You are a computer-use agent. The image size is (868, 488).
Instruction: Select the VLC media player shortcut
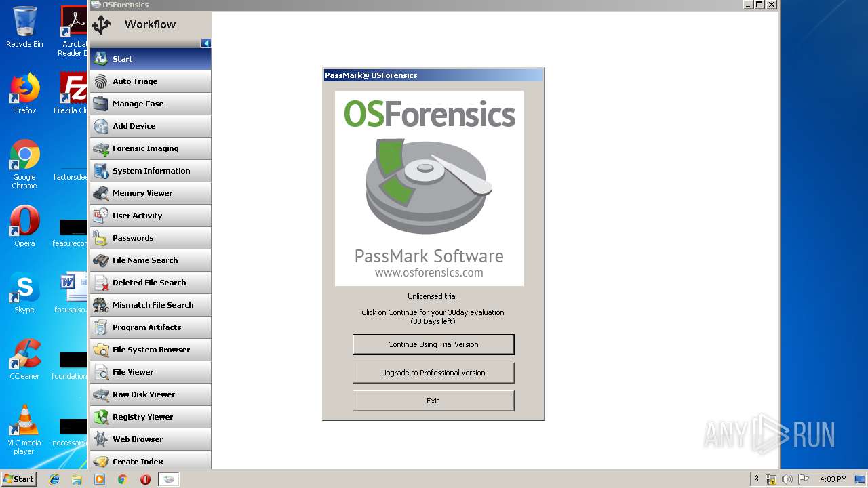[24, 430]
